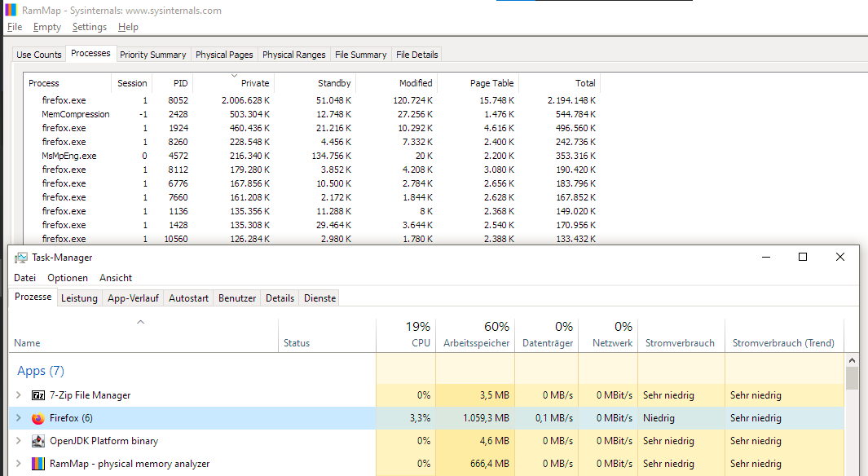The image size is (868, 476).
Task: Sort by Session column header
Action: click(x=132, y=83)
